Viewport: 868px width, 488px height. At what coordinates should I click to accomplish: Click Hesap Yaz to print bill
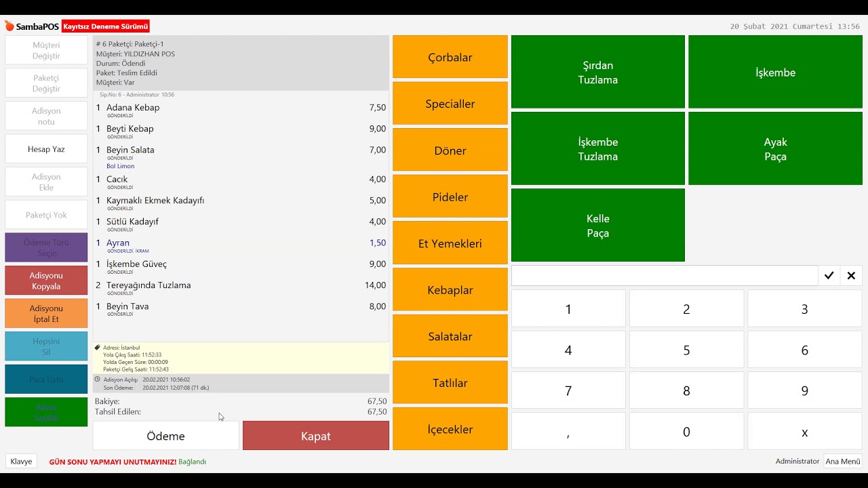click(46, 149)
